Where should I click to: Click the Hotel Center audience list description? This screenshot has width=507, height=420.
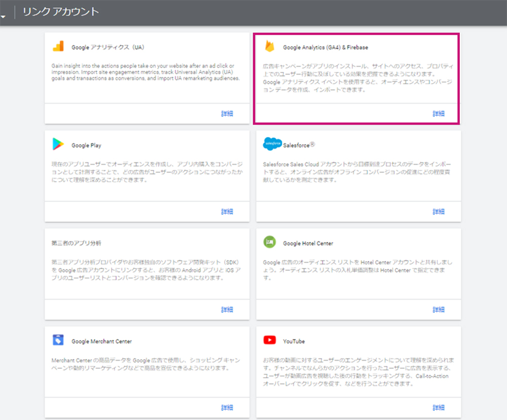(357, 270)
